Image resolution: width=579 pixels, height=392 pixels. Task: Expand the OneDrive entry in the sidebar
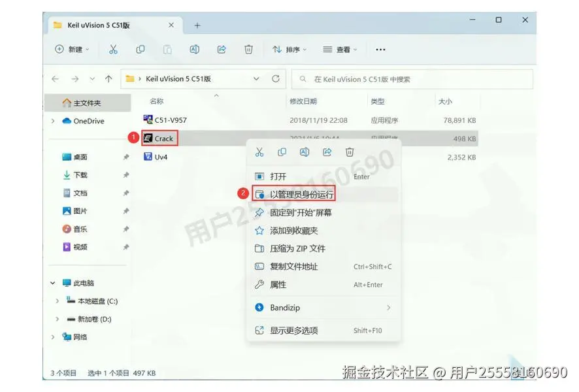[54, 121]
